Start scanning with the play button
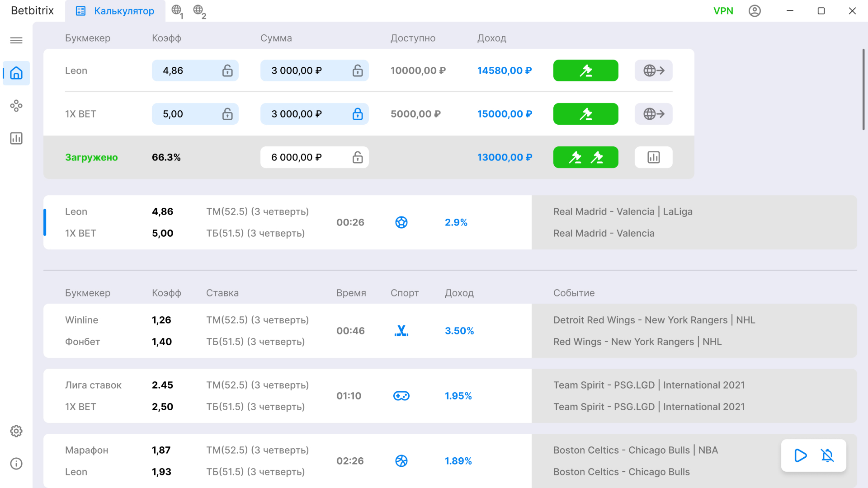The height and width of the screenshot is (488, 868). 800,455
